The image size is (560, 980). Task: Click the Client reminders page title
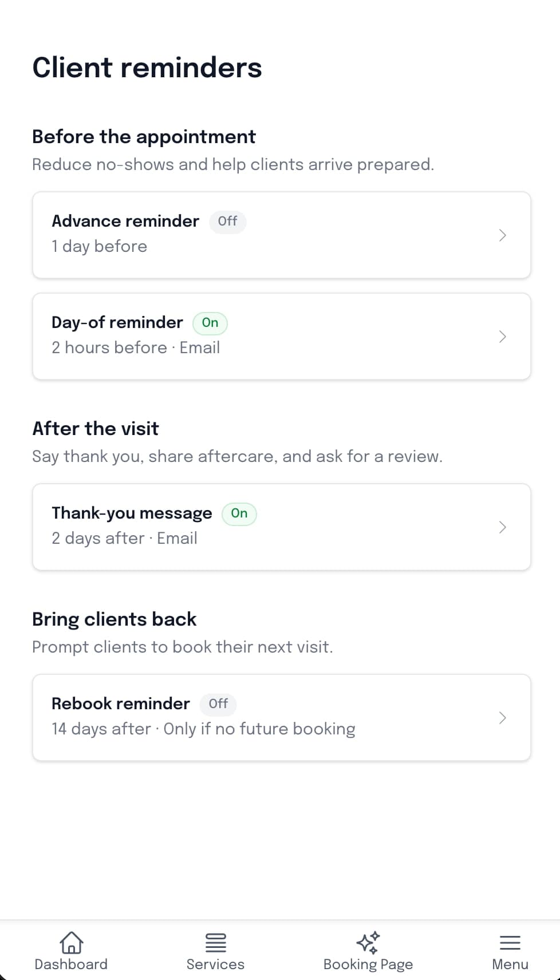click(147, 68)
